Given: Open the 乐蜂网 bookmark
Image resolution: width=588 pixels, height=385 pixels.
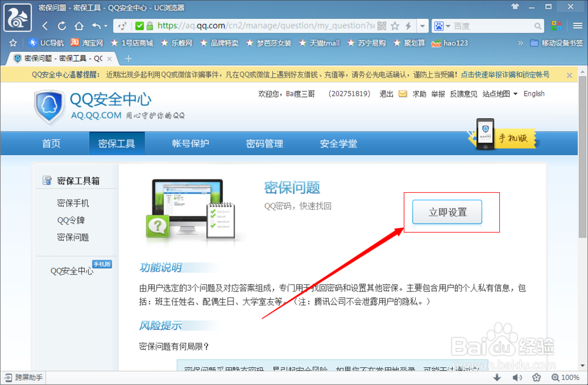Looking at the screenshot, I should click(x=176, y=43).
